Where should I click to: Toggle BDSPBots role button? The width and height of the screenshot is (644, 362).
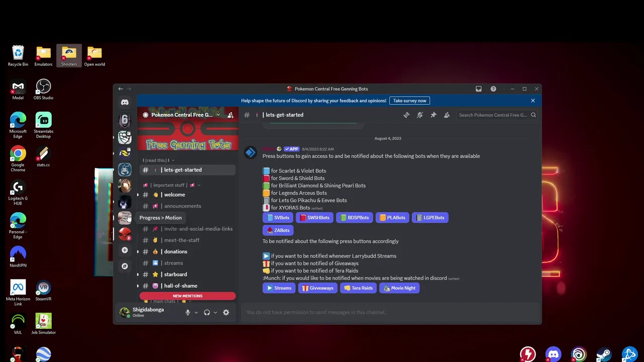tap(354, 218)
